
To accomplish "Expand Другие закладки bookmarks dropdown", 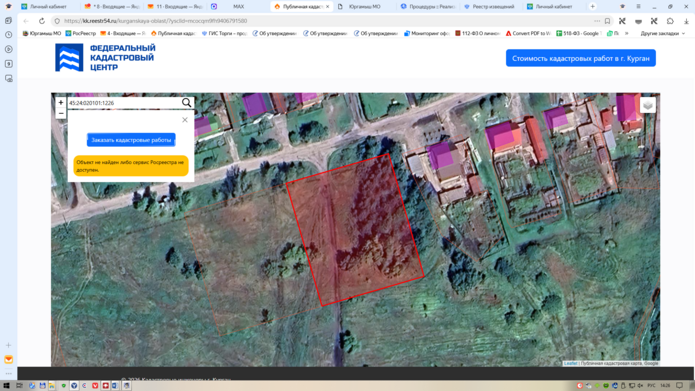I will (x=663, y=33).
